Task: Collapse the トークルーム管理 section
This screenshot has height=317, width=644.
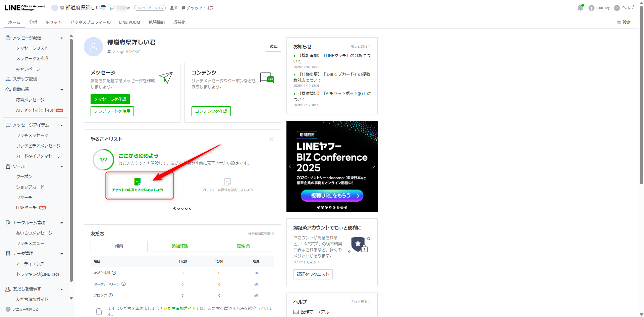Action: 62,223
